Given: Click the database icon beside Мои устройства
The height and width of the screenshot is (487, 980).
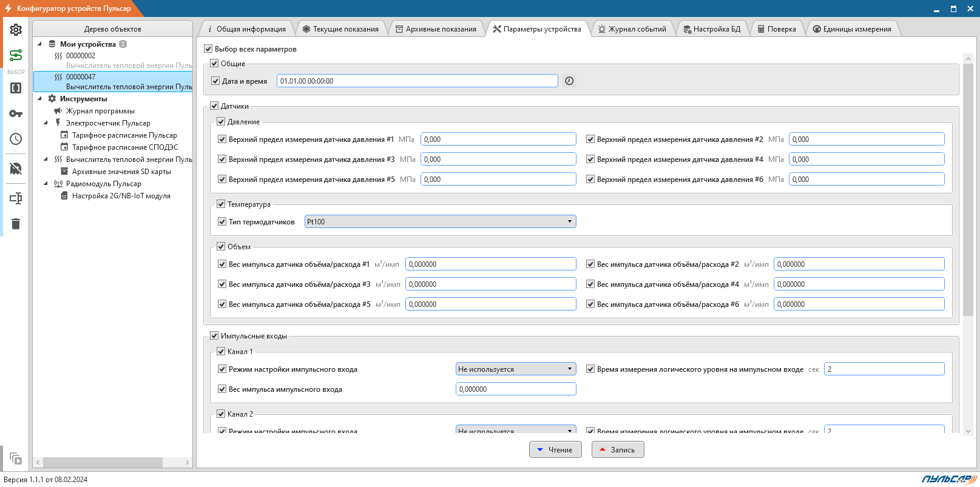Looking at the screenshot, I should click(x=52, y=44).
